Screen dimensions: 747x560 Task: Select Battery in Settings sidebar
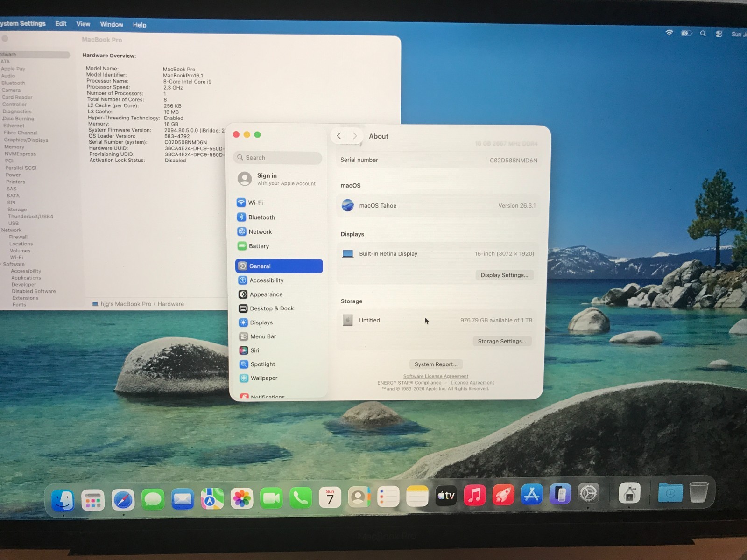click(x=279, y=246)
